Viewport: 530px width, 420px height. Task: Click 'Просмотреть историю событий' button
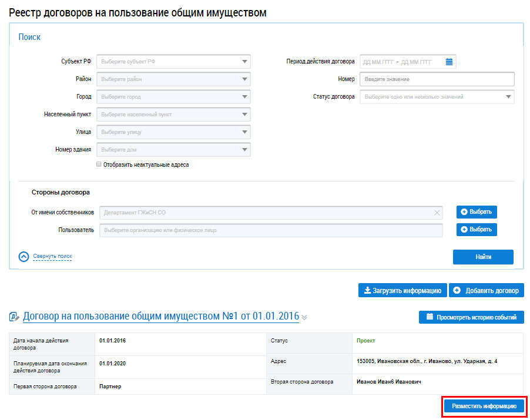click(x=471, y=317)
